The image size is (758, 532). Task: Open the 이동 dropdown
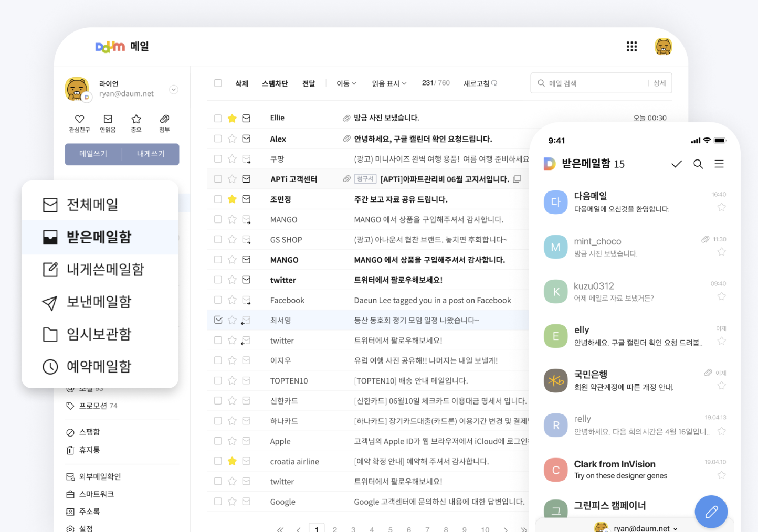(x=346, y=83)
